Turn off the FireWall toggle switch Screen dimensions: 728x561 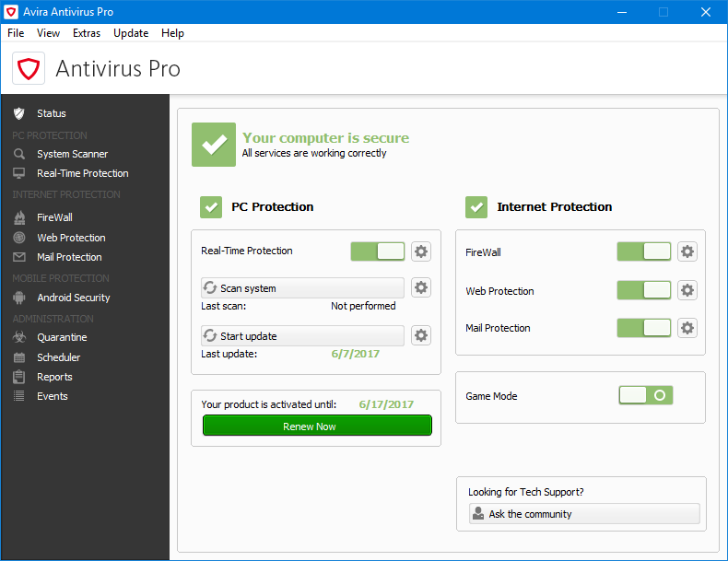644,251
